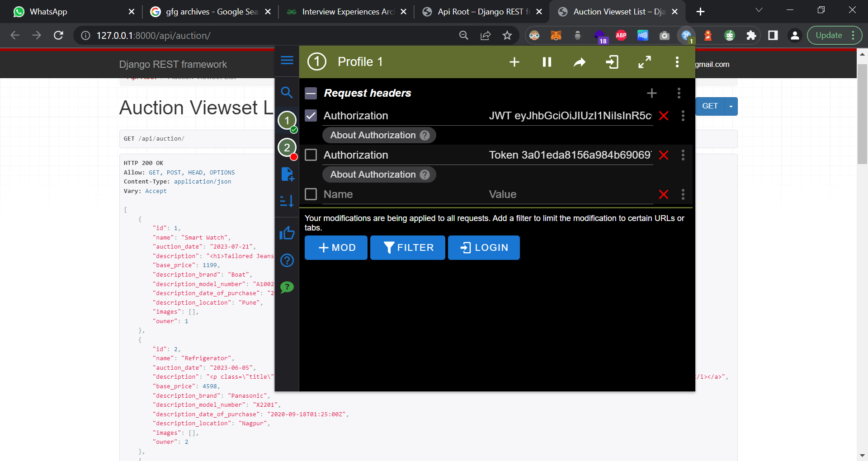Add a new request header with plus
Viewport: 868px width, 461px height.
652,93
